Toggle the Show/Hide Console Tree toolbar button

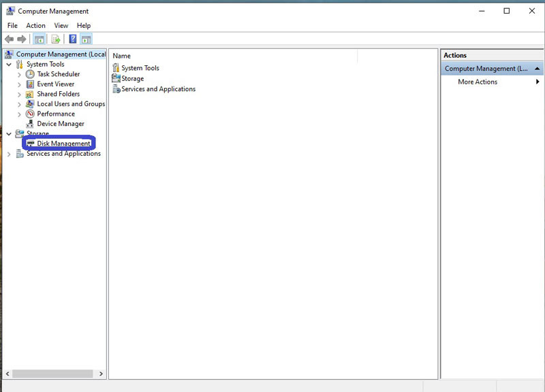coord(40,39)
